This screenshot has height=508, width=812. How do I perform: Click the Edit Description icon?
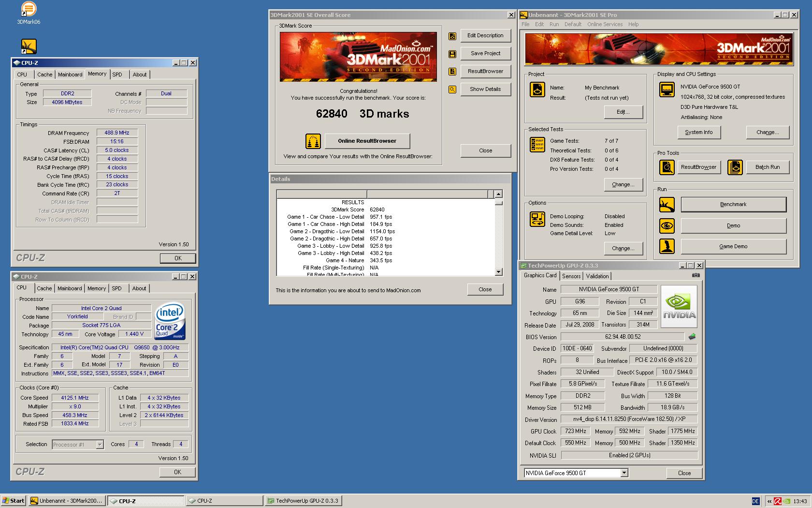(452, 36)
